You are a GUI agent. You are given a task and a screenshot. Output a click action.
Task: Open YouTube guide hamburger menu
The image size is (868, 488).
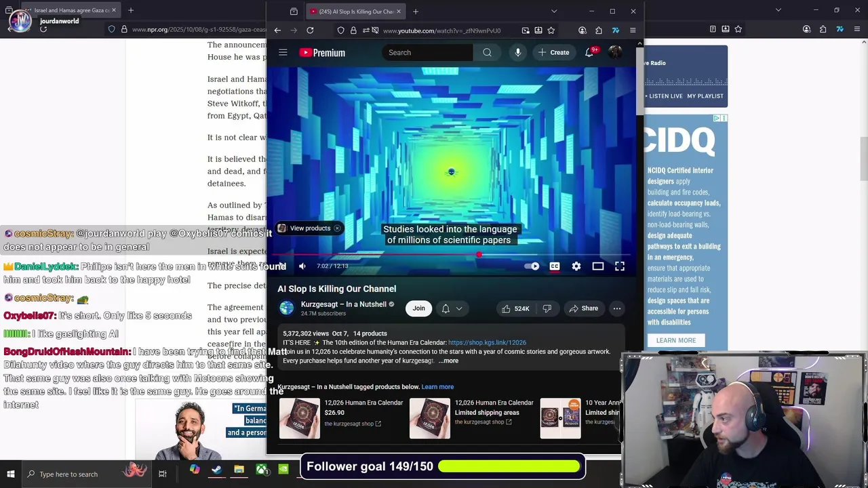[283, 52]
